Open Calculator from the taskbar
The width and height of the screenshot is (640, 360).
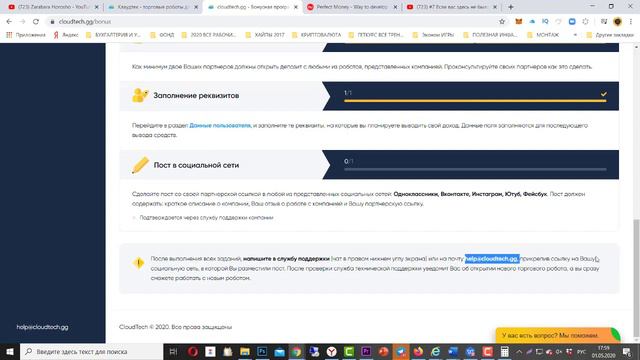(x=505, y=351)
